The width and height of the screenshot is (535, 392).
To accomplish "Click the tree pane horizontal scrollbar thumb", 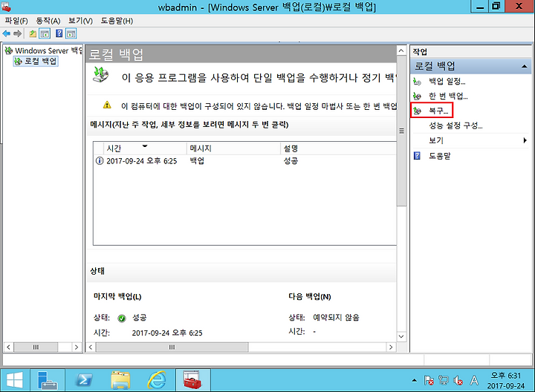I will (x=36, y=347).
